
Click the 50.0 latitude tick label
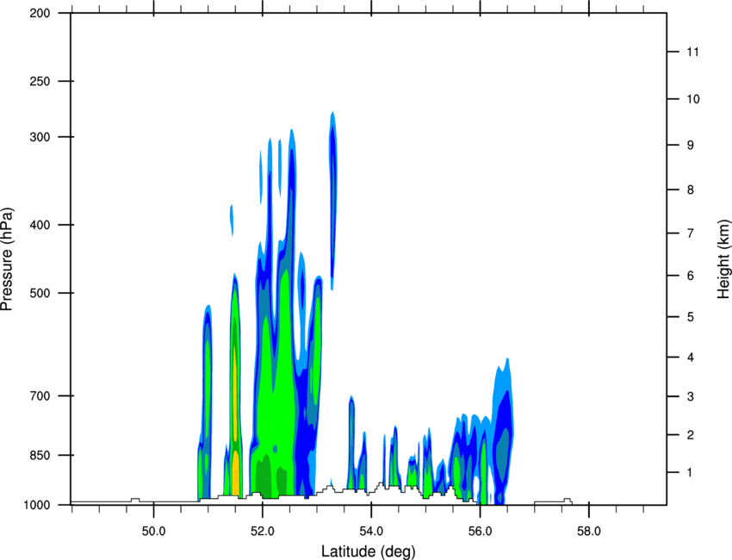point(153,532)
